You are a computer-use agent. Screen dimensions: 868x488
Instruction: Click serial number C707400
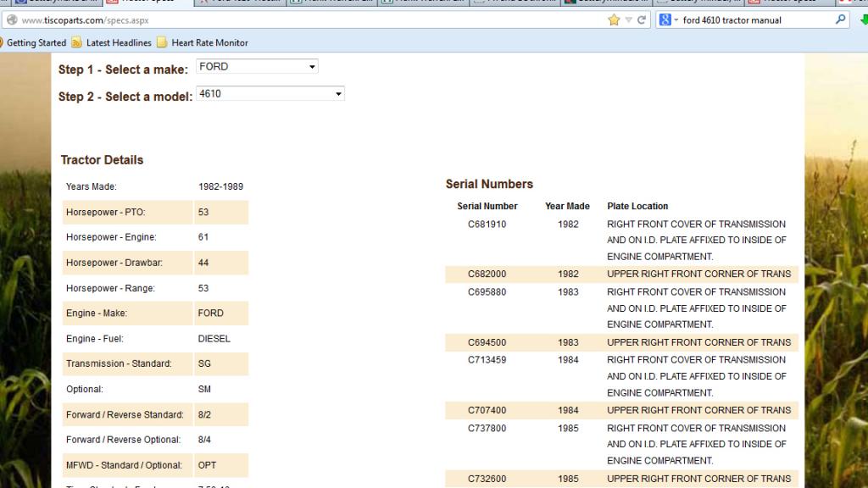tap(487, 410)
